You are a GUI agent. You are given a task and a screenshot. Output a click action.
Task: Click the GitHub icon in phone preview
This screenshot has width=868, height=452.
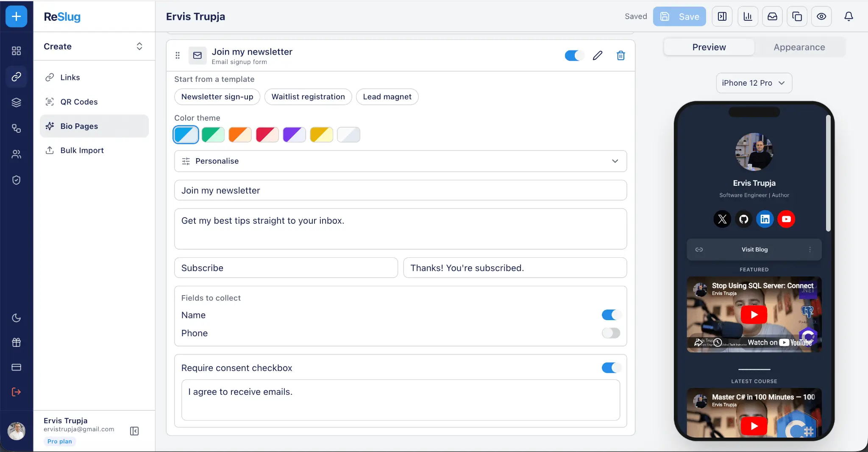point(744,219)
